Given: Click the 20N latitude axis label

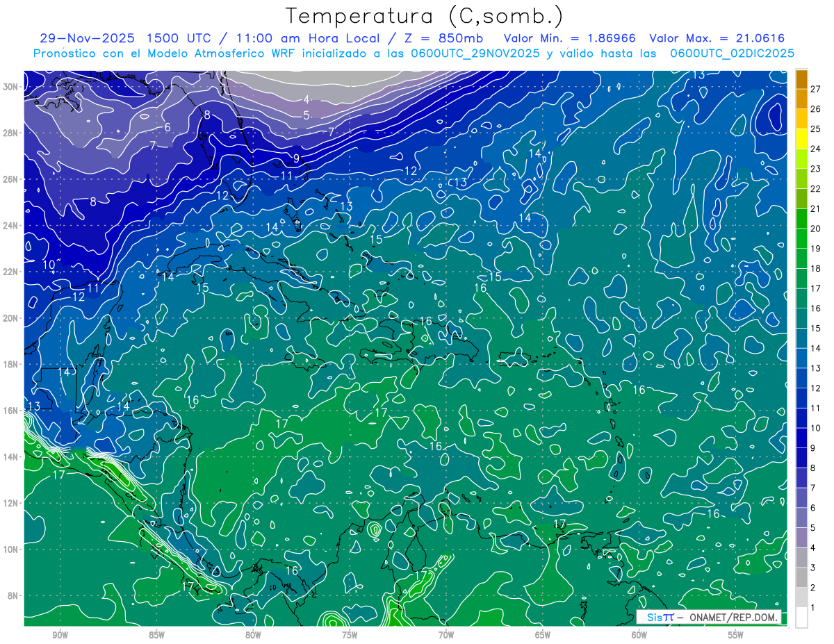Looking at the screenshot, I should tap(10, 318).
